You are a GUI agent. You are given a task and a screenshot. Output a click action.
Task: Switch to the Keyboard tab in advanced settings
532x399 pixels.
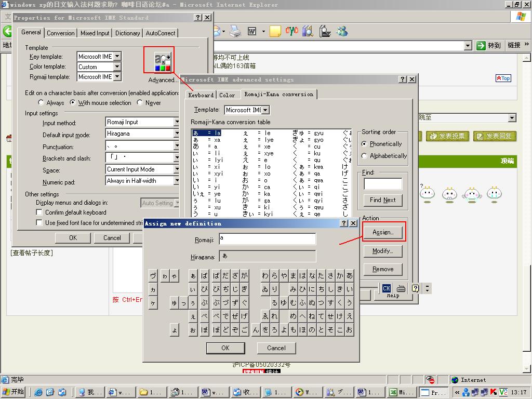(x=201, y=95)
